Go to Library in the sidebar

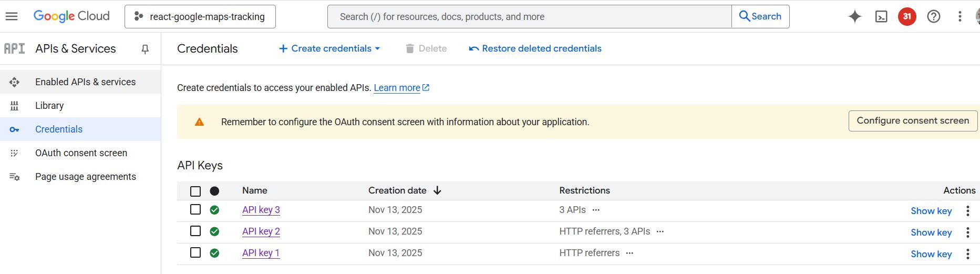point(49,106)
